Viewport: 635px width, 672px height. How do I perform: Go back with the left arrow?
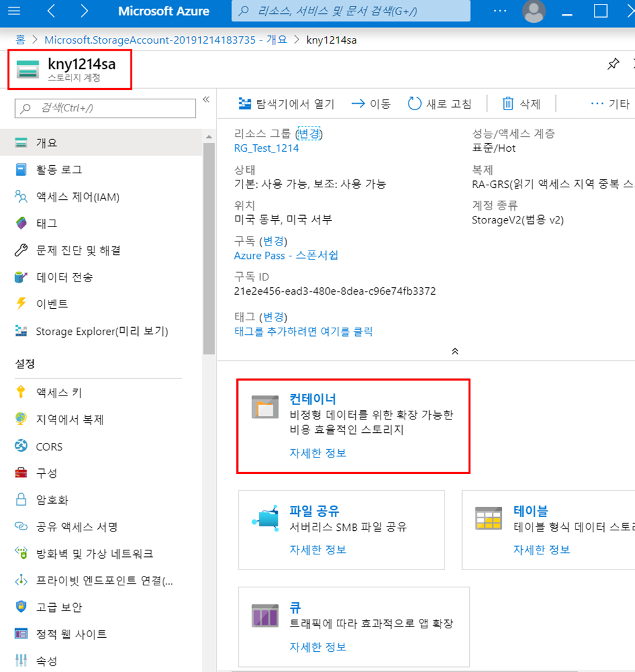coord(51,11)
